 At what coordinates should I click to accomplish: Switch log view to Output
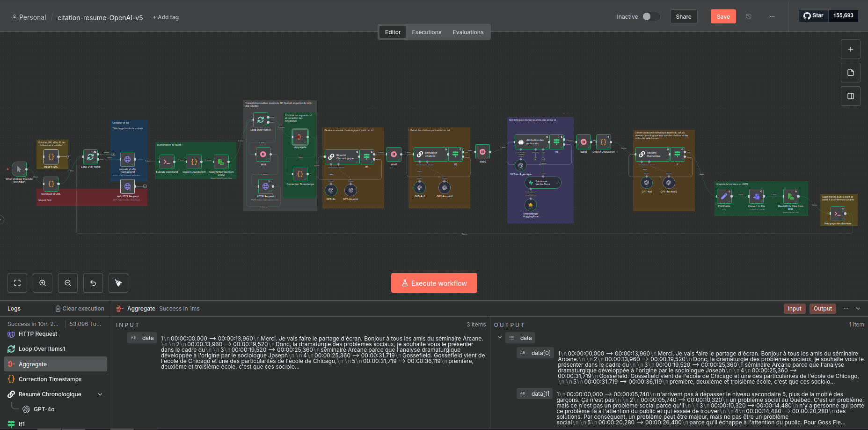(x=822, y=309)
